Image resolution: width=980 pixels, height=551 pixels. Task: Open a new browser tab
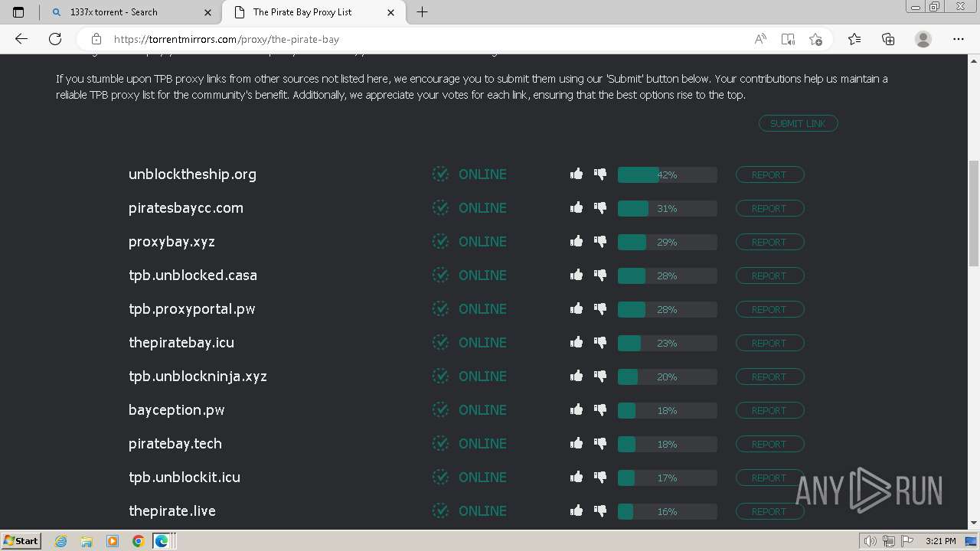(x=422, y=12)
